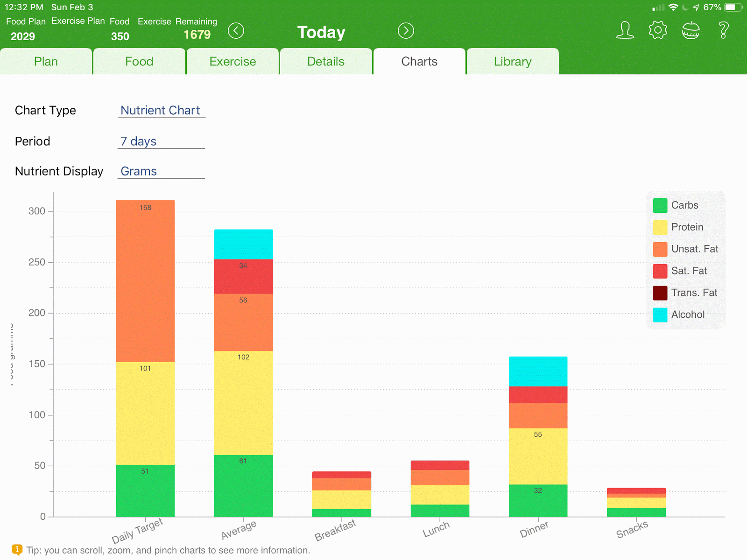
Task: Tap Daily Target carbs segment 51
Action: pyautogui.click(x=145, y=491)
